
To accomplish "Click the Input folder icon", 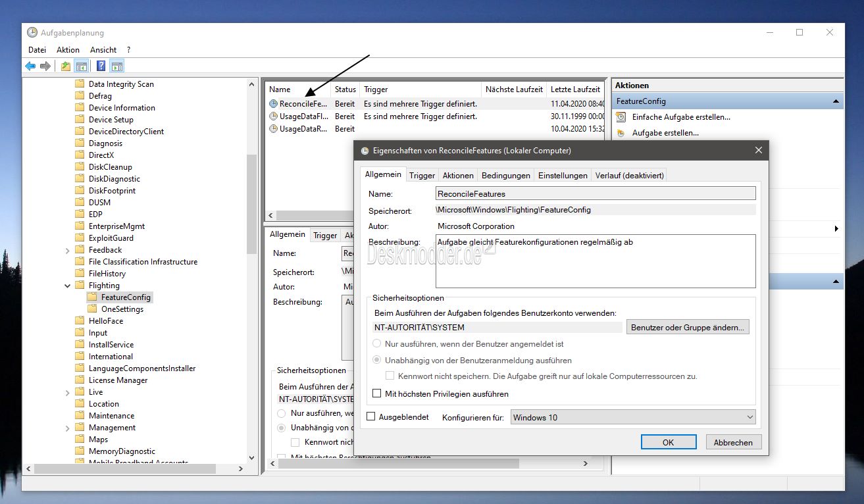I will [x=80, y=333].
